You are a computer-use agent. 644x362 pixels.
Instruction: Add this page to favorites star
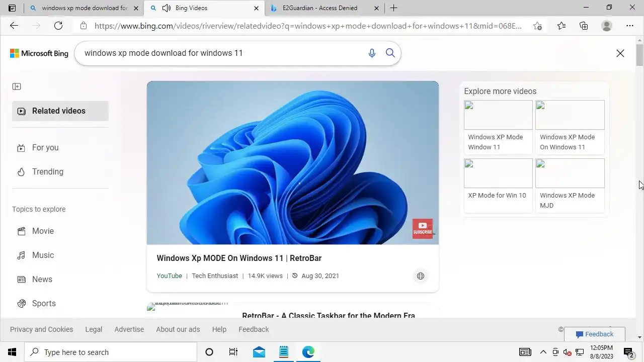[x=537, y=26]
